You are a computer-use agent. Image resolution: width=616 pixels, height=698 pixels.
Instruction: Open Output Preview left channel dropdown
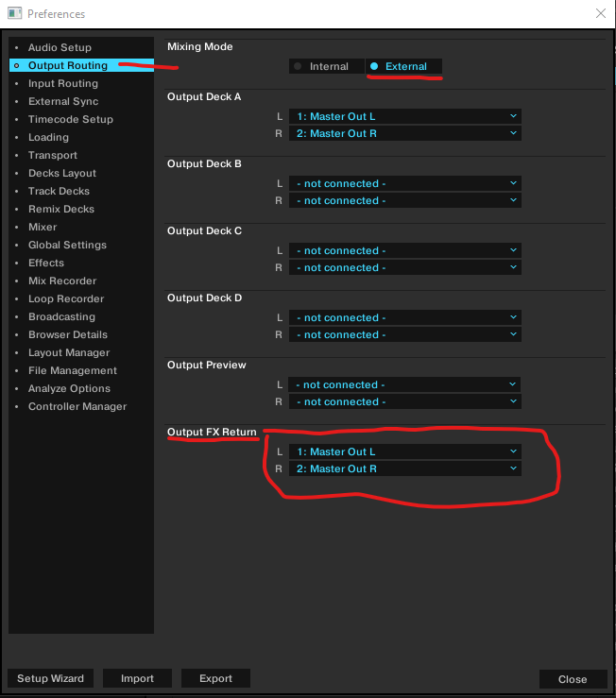404,384
